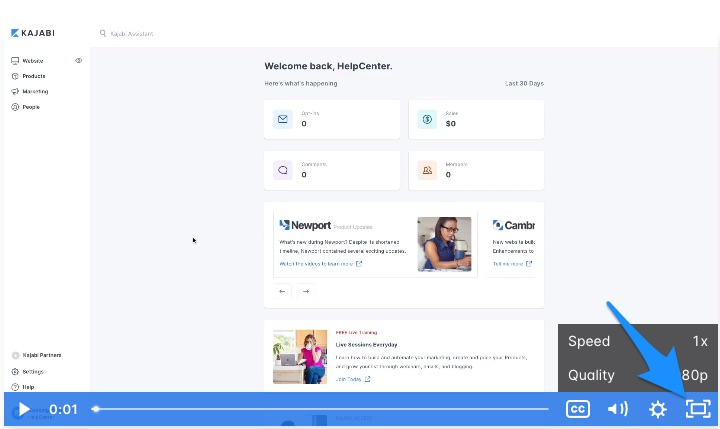Click the envelope opt-ins icon
This screenshot has width=720, height=429.
tap(283, 119)
